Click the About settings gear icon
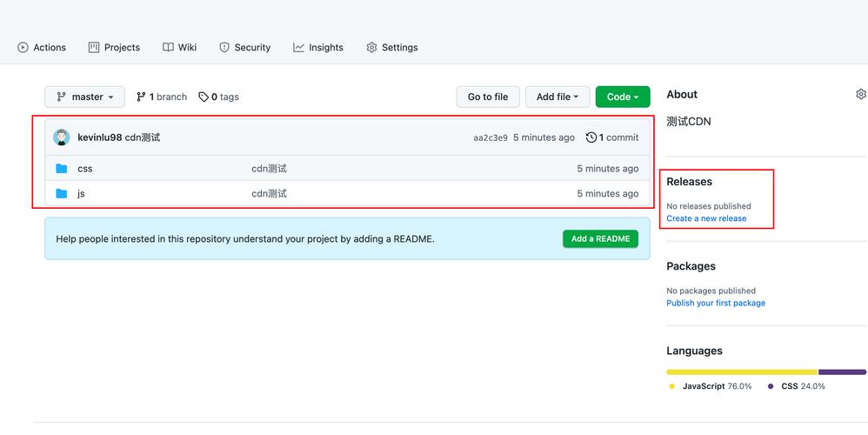 [x=861, y=94]
